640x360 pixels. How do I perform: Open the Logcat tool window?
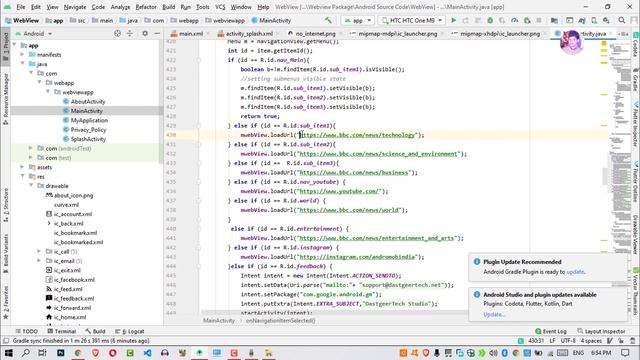pos(130,331)
